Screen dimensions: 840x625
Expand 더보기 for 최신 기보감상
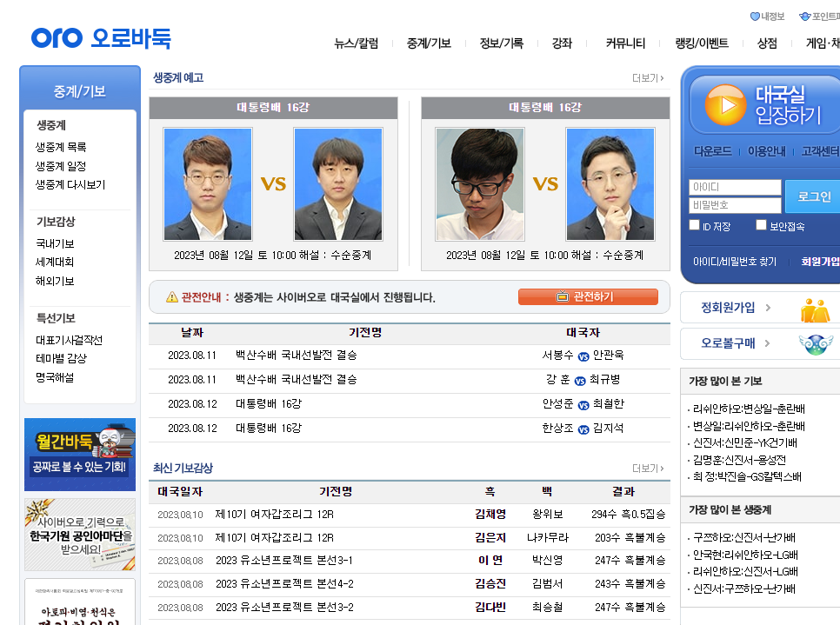click(647, 467)
